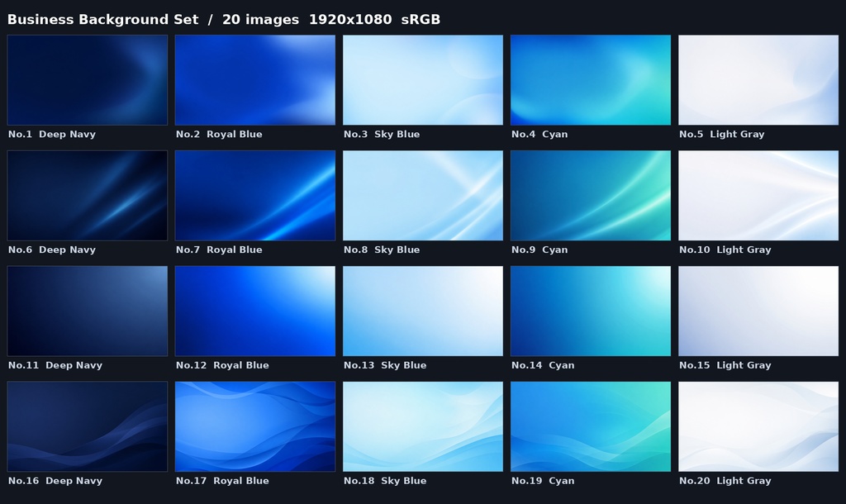Select the "No.7 Royal Blue" label
846x504 pixels.
tap(219, 250)
